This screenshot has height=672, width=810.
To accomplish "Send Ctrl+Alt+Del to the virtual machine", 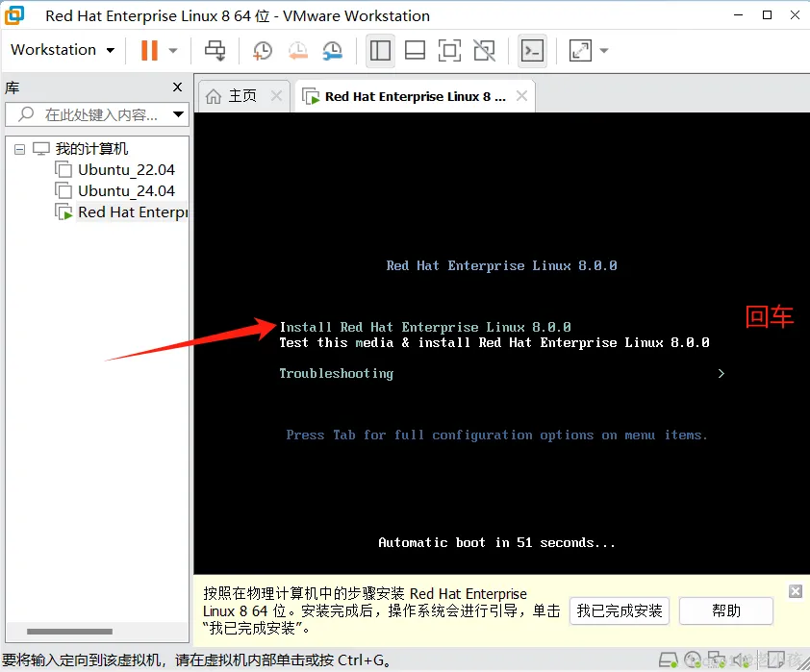I will pos(215,51).
